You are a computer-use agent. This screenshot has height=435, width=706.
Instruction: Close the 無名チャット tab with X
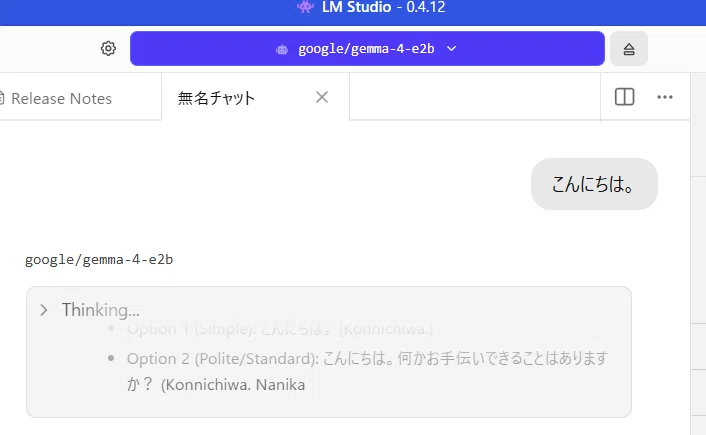point(321,97)
